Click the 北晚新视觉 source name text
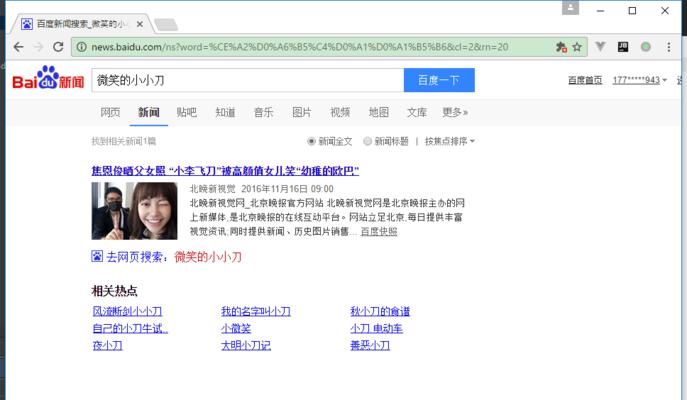Screen dimensions: 687x400 tap(212, 189)
